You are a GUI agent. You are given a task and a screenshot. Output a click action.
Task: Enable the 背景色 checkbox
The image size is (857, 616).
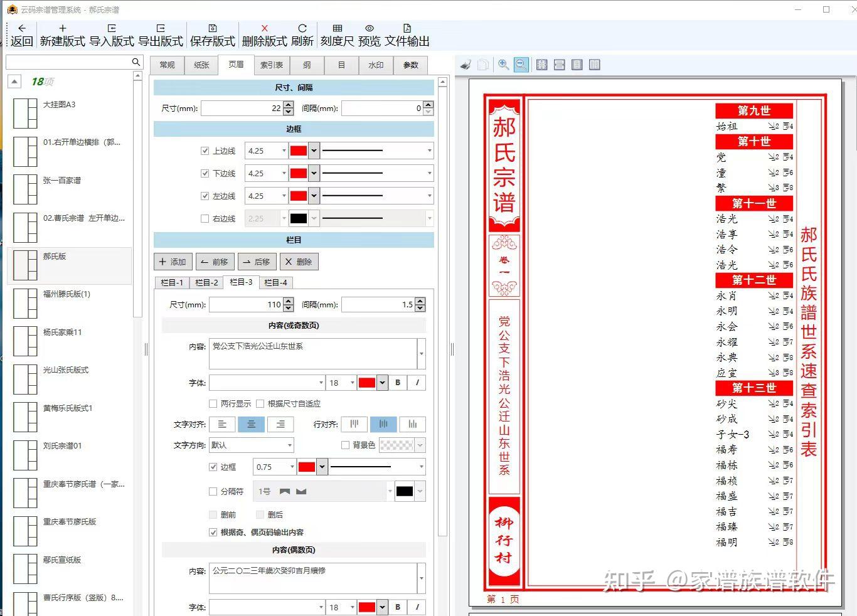(x=345, y=445)
